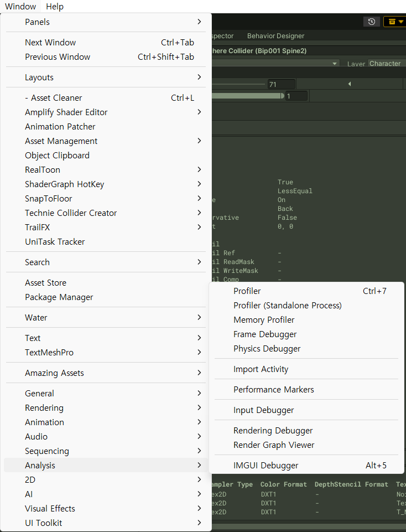The height and width of the screenshot is (532, 406).
Task: Open Package Manager
Action: (x=106, y=297)
